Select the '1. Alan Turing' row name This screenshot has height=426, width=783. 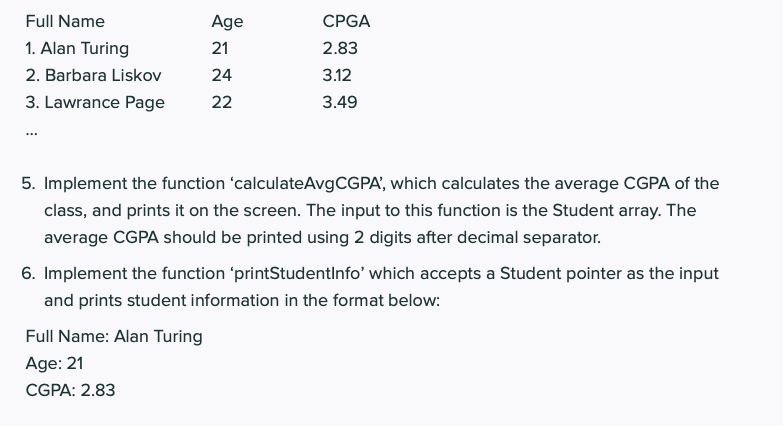[77, 48]
